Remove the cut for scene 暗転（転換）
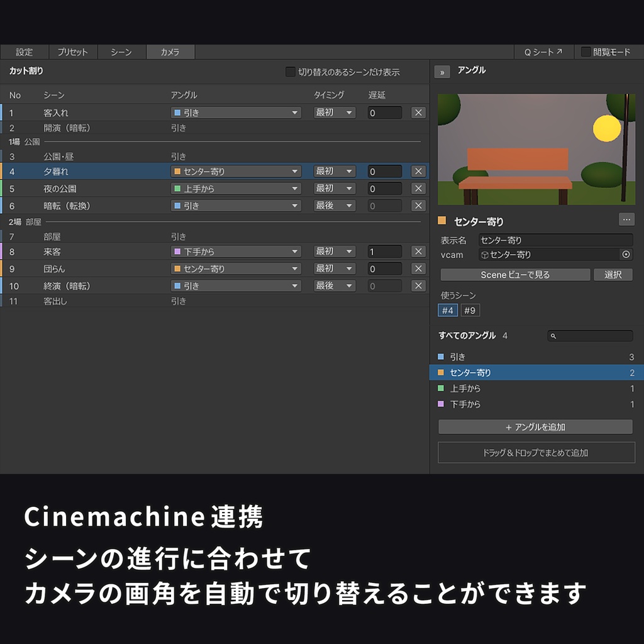The image size is (644, 644). tap(418, 206)
